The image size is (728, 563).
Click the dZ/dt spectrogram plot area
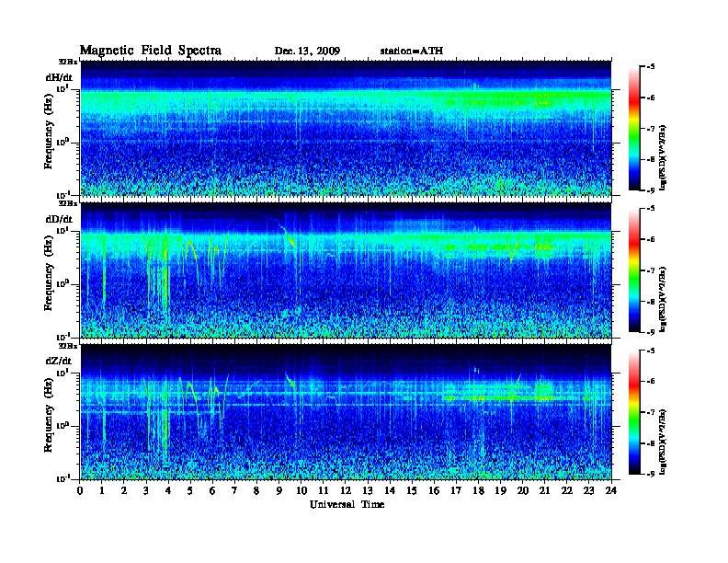point(346,412)
